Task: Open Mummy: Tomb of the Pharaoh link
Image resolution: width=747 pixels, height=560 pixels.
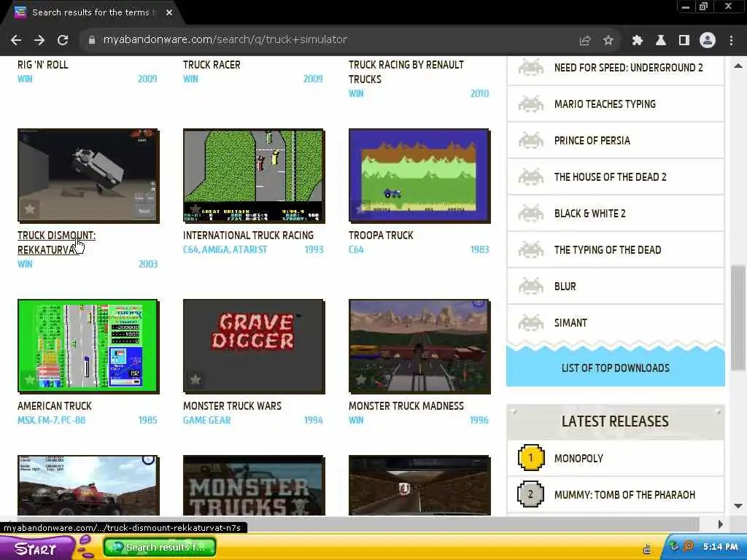Action: tap(624, 495)
